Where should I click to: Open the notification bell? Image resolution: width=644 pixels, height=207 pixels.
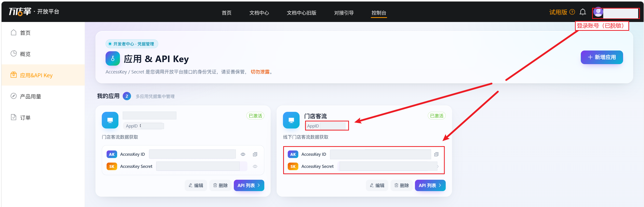pos(583,12)
